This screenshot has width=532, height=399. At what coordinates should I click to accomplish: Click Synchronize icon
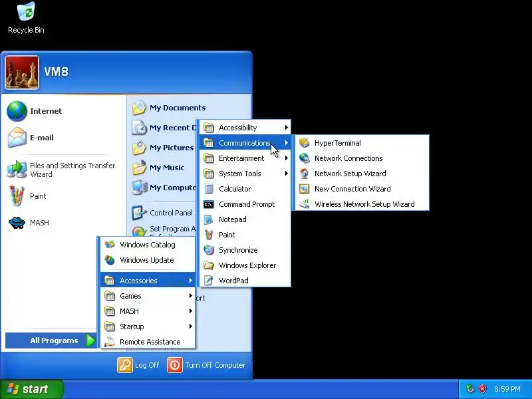click(209, 250)
